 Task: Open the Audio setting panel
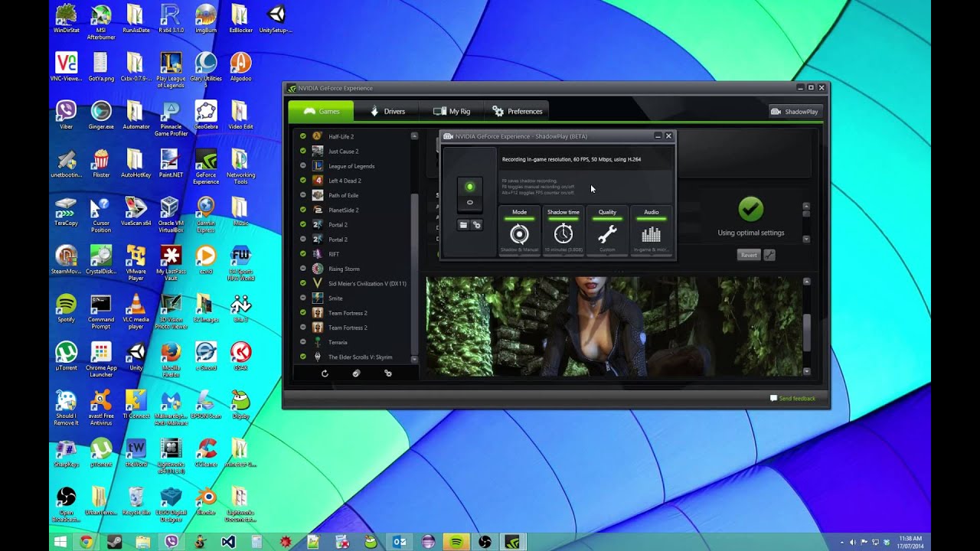pos(651,230)
